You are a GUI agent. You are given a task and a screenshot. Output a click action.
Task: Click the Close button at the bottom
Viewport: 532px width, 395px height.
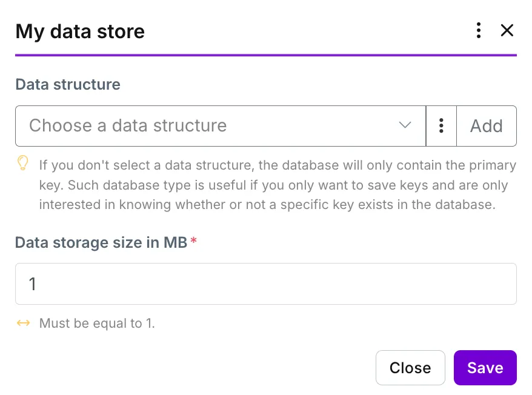click(410, 368)
